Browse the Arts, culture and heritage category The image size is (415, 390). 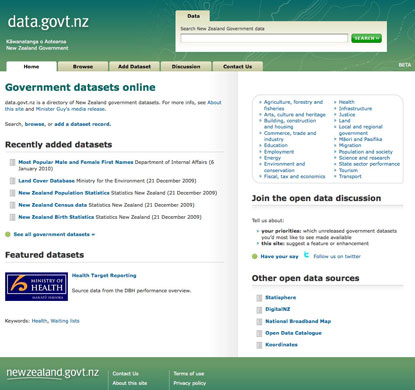[x=295, y=114]
